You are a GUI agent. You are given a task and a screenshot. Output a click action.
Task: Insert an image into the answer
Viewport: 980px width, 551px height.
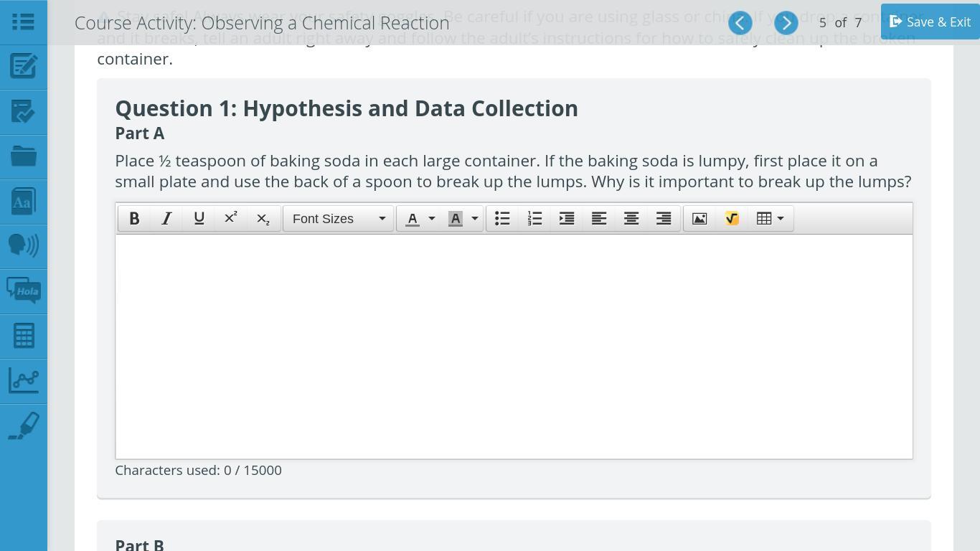(x=699, y=219)
